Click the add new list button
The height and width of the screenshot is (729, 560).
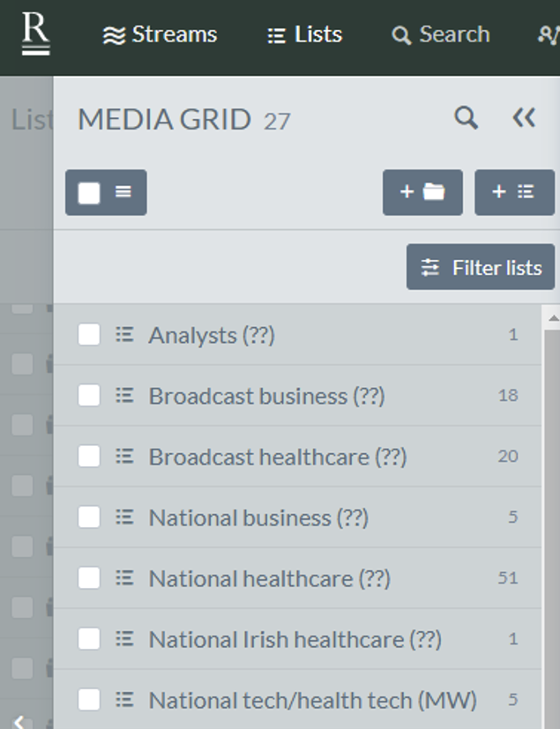click(x=514, y=192)
